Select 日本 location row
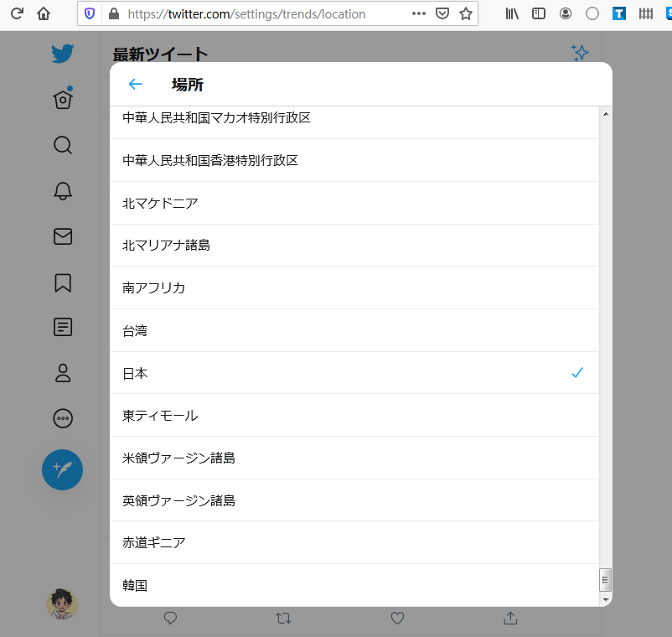The width and height of the screenshot is (672, 637). click(x=354, y=373)
